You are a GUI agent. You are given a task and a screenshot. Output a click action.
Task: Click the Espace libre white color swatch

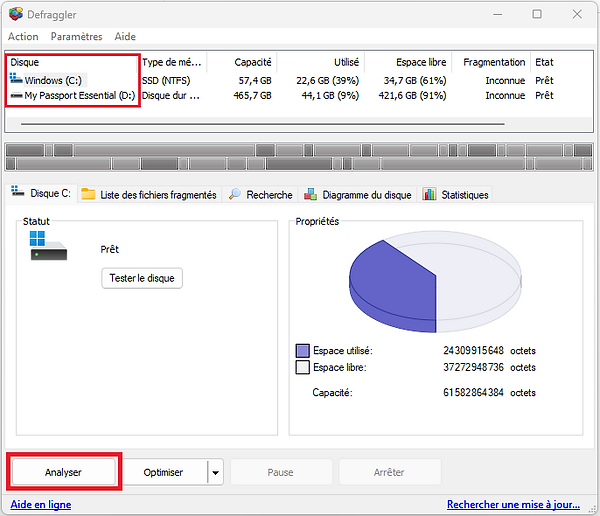pos(302,367)
